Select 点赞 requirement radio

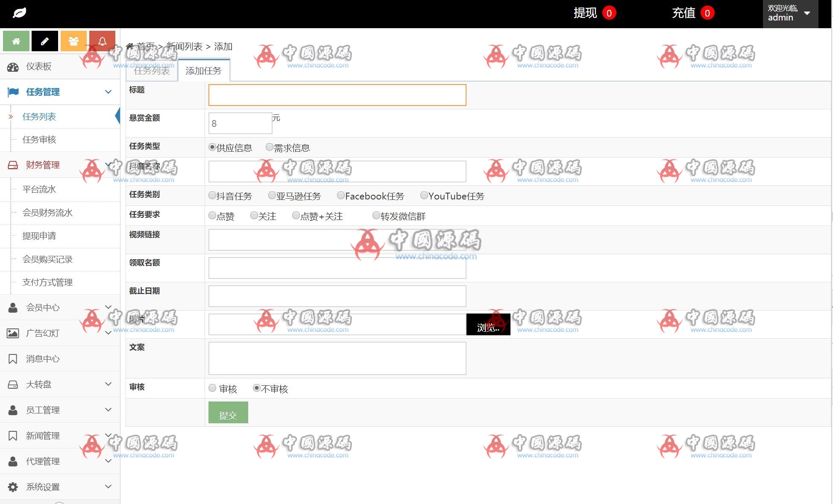tap(212, 215)
